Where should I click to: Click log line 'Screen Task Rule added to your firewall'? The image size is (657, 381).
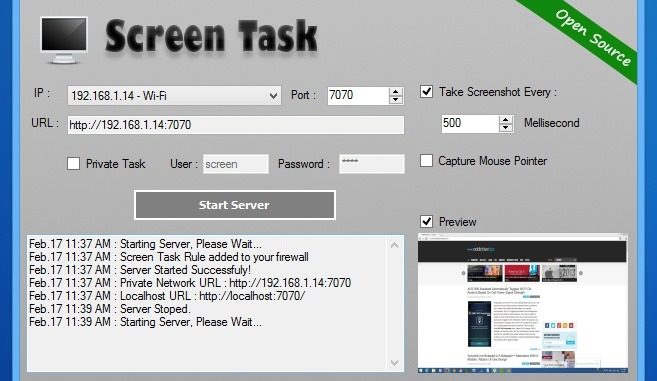(168, 257)
